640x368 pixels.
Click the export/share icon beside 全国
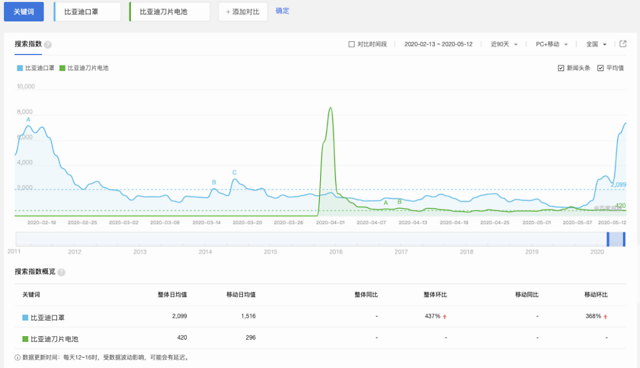pos(622,44)
